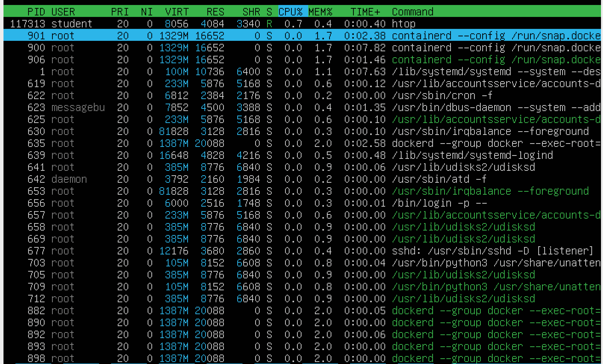
Task: Click RES value 10736 of systemd
Action: [210, 71]
